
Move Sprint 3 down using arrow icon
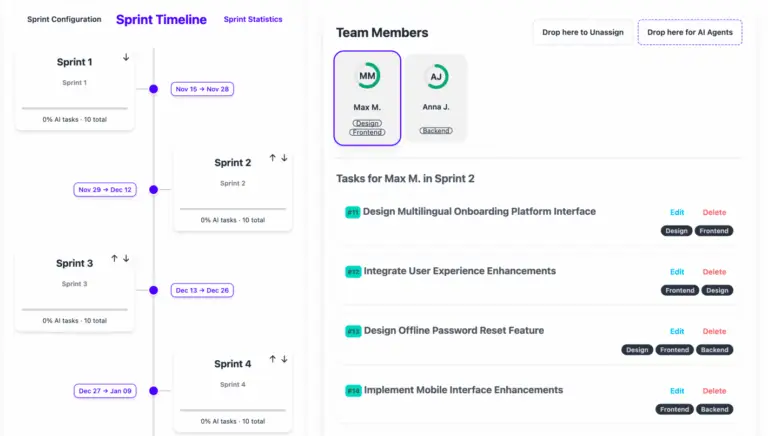tap(126, 259)
